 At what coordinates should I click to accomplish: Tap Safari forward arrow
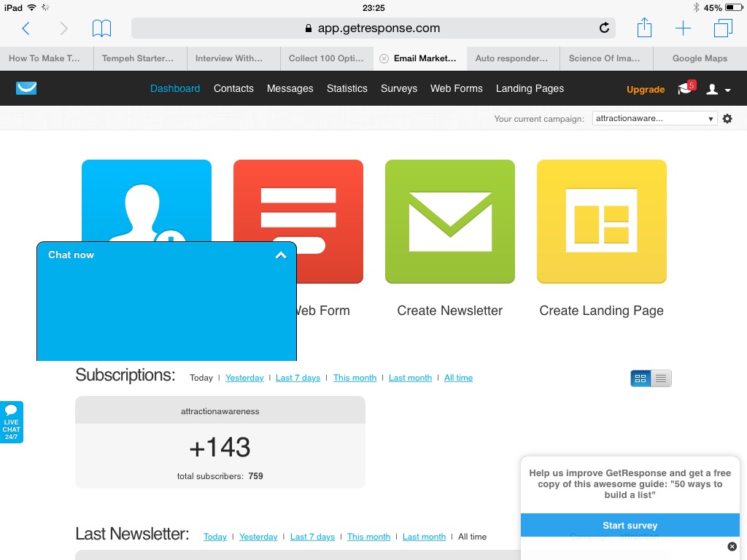(63, 28)
